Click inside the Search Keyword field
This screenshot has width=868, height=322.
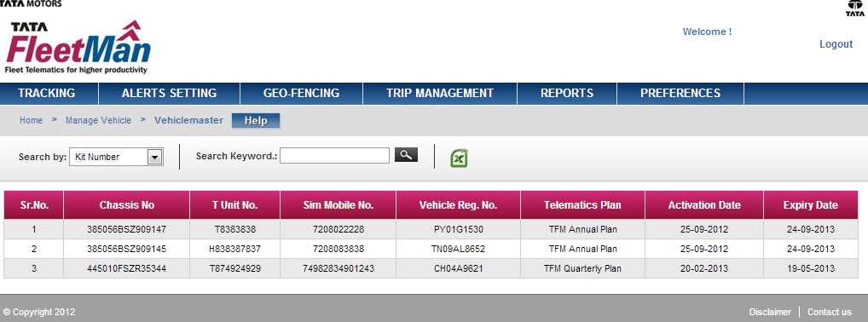(334, 156)
